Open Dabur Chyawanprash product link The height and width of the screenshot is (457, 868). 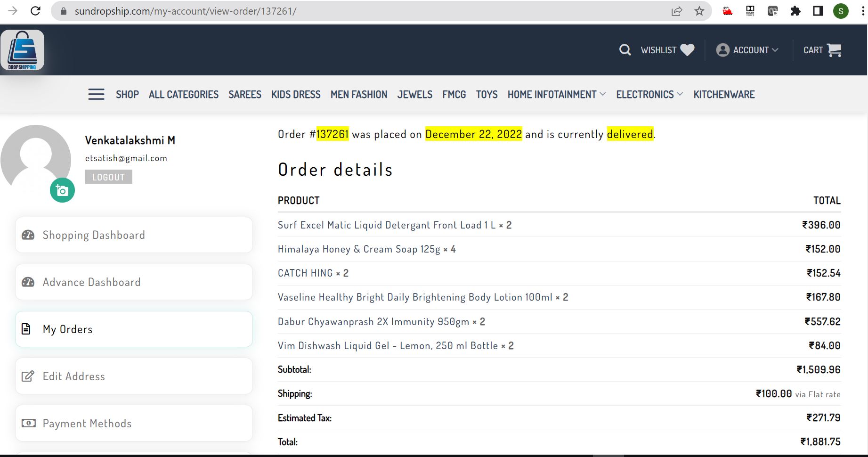(373, 322)
